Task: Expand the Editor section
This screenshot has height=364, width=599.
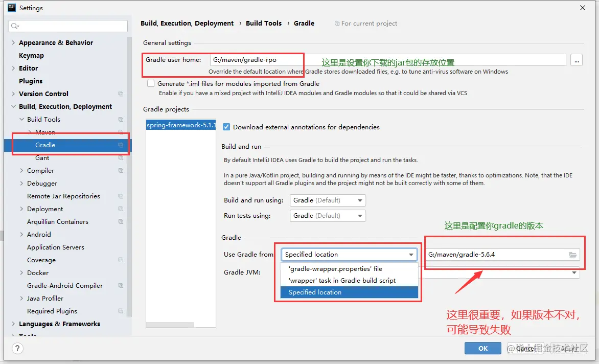Action: coord(13,69)
